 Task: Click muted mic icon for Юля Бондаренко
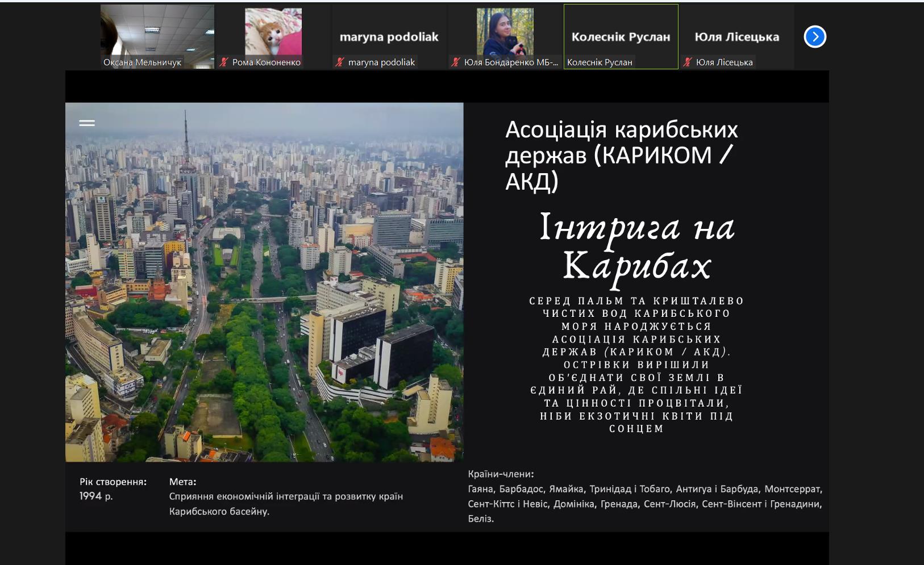click(456, 62)
